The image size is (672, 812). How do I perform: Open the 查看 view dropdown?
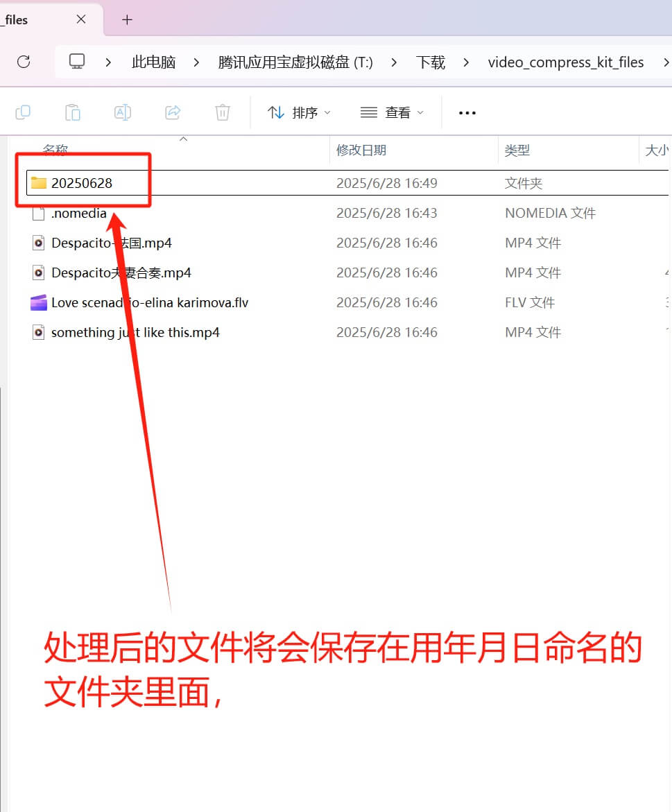coord(393,112)
